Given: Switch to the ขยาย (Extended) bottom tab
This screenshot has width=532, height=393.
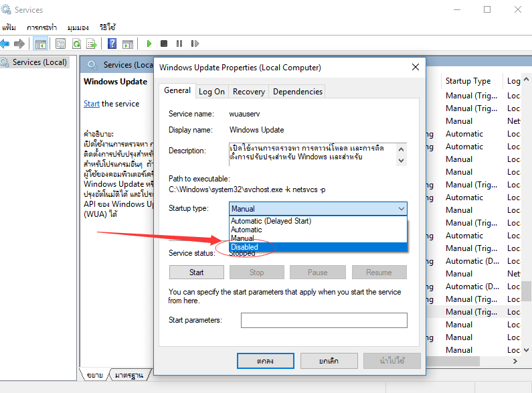Looking at the screenshot, I should point(94,375).
